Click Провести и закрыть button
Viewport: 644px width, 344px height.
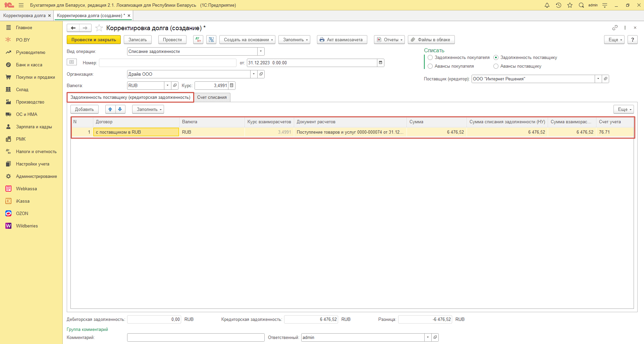click(94, 40)
